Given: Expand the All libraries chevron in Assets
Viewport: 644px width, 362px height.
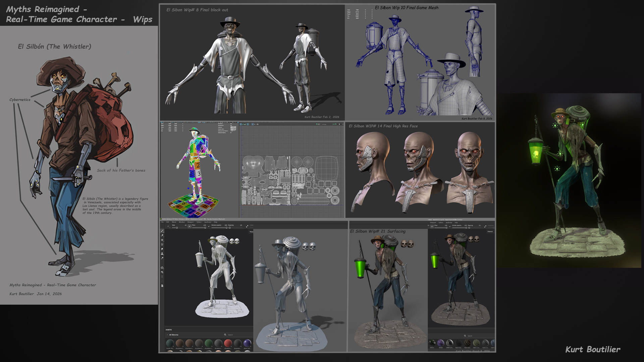Looking at the screenshot, I should click(167, 335).
